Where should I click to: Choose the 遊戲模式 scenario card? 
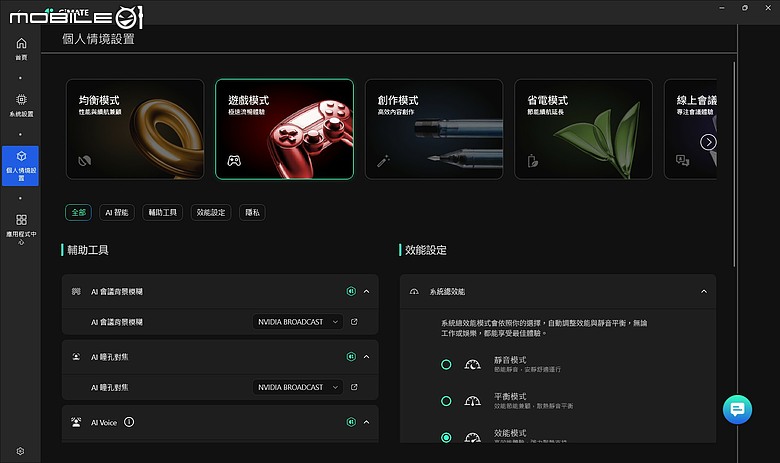pyautogui.click(x=285, y=129)
